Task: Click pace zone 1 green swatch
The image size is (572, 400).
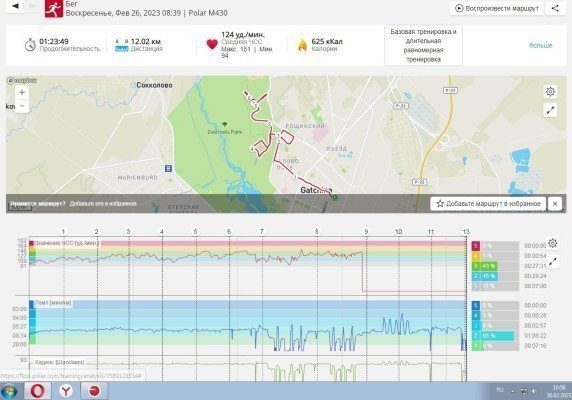Action: 475,346
